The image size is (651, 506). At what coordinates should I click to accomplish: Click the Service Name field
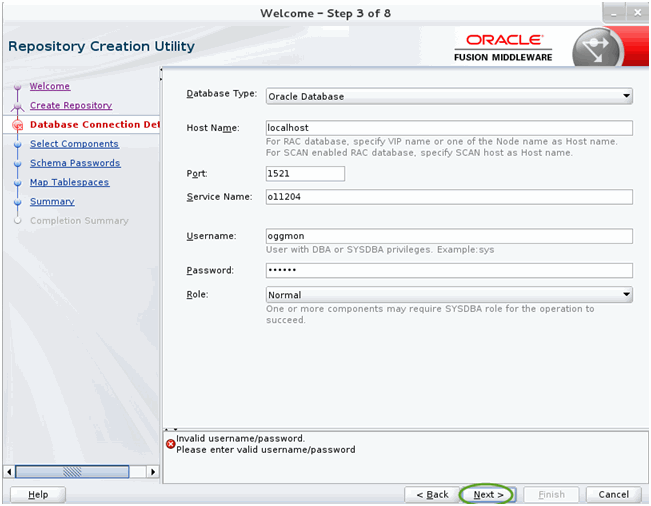449,197
